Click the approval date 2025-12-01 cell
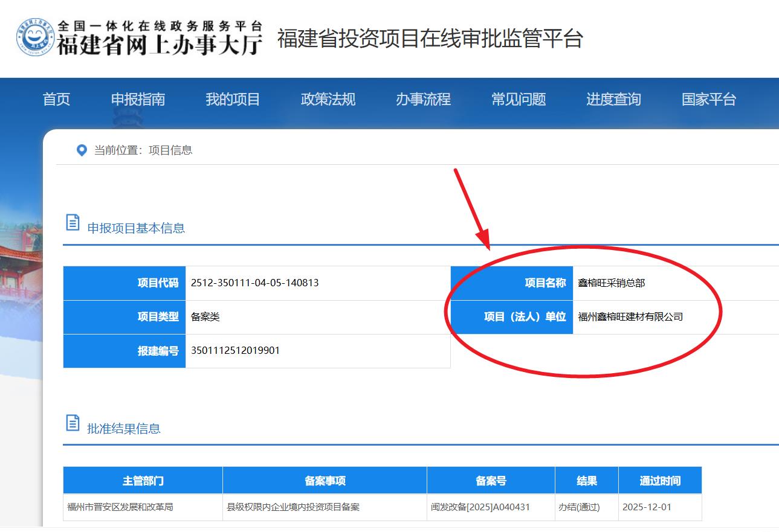 click(x=647, y=507)
